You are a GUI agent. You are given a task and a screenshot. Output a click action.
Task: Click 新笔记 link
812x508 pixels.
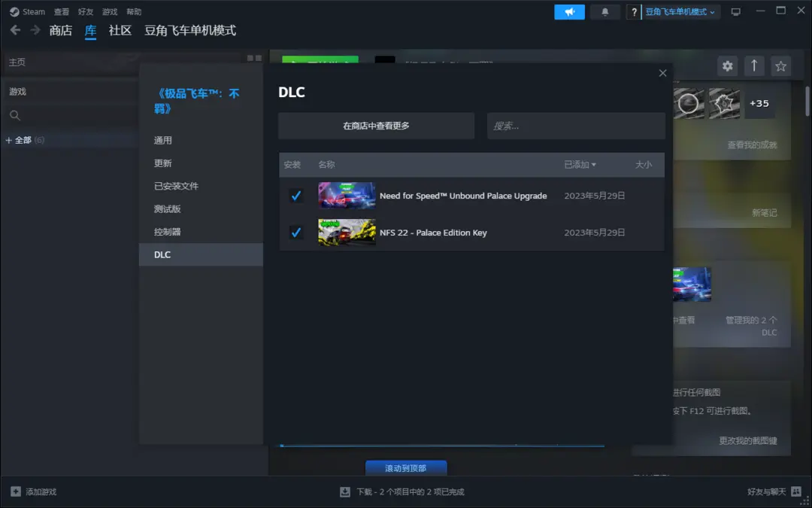(765, 212)
